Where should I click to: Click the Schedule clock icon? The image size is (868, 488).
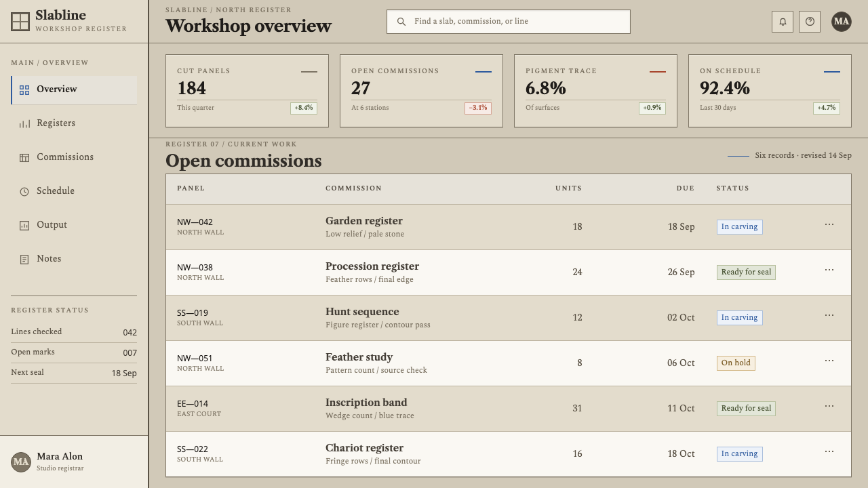[24, 192]
